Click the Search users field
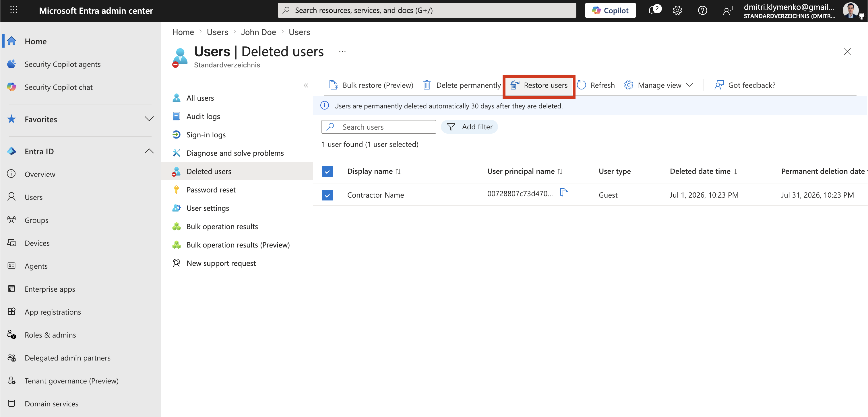Viewport: 868px width, 417px height. point(379,127)
